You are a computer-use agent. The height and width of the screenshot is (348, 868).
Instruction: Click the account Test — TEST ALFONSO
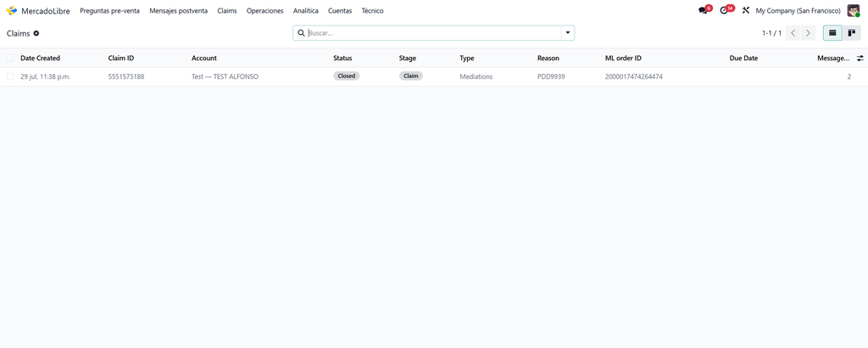point(225,76)
